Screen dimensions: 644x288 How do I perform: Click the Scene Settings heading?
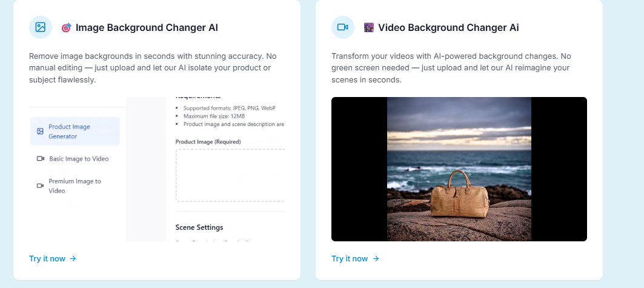click(199, 227)
